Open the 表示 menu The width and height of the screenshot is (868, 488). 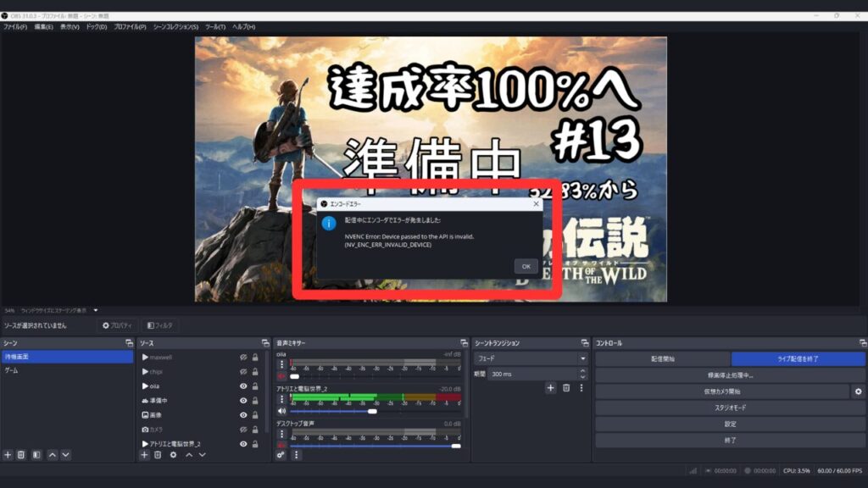click(70, 26)
